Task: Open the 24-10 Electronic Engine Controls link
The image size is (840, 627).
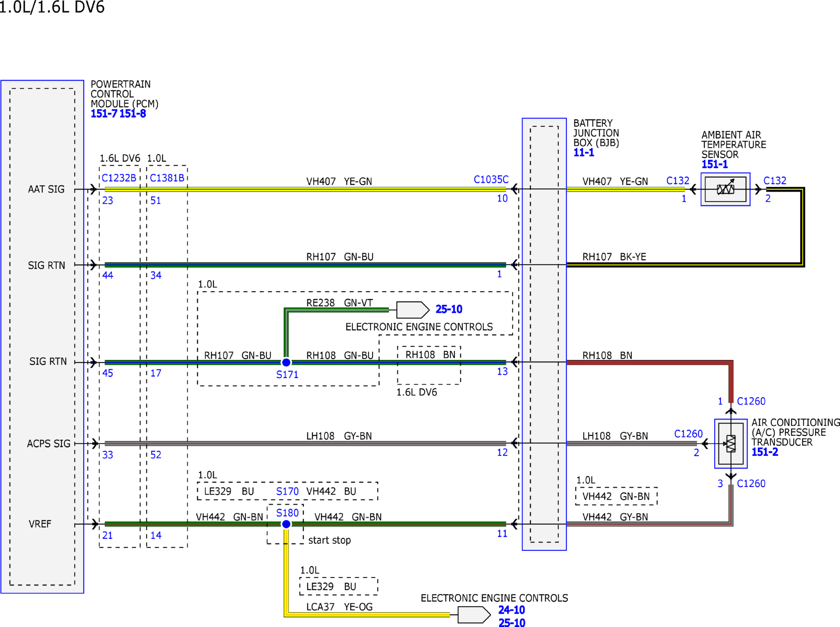Action: [x=511, y=610]
